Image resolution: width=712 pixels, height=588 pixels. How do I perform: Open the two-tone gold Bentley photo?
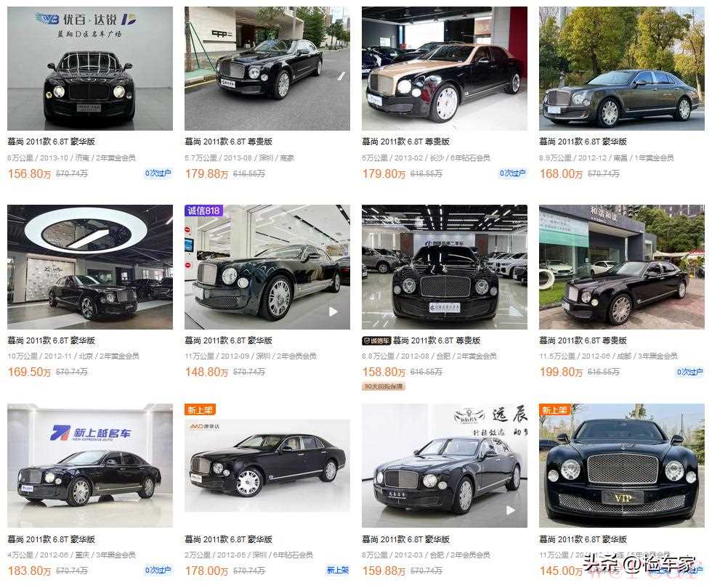pyautogui.click(x=445, y=68)
